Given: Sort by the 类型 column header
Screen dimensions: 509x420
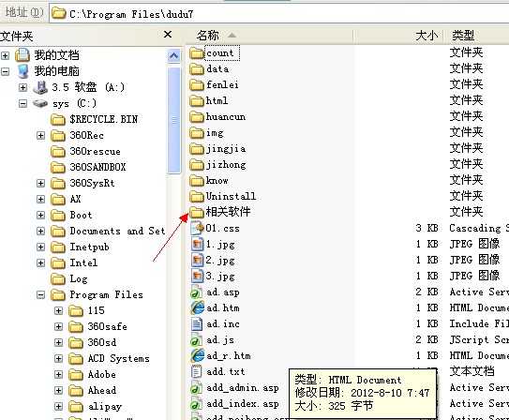Looking at the screenshot, I should 476,35.
